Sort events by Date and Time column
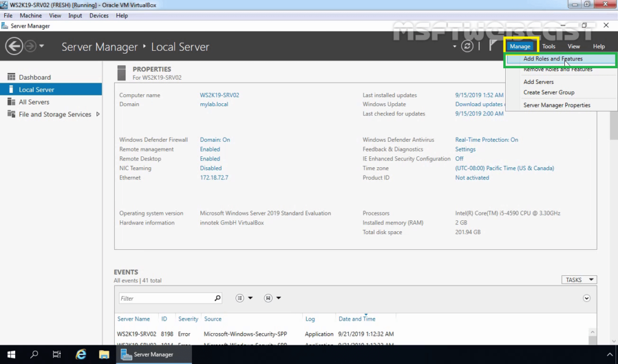Screen dimensions: 618x364 pos(357,319)
